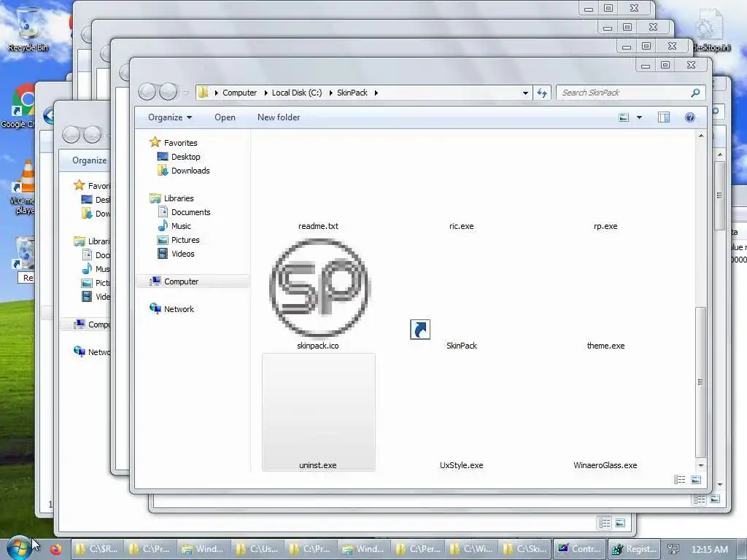Viewport: 747px width, 560px height.
Task: Open the recent pages dropdown arrow
Action: tap(186, 93)
